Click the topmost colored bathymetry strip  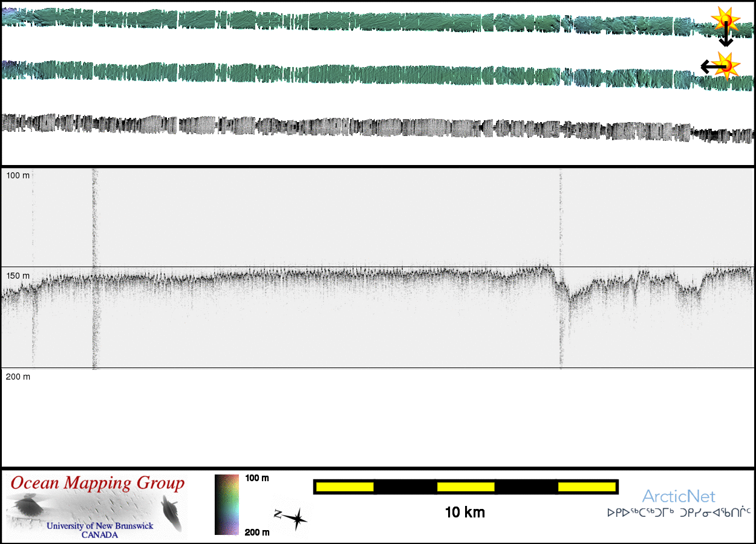375,21
